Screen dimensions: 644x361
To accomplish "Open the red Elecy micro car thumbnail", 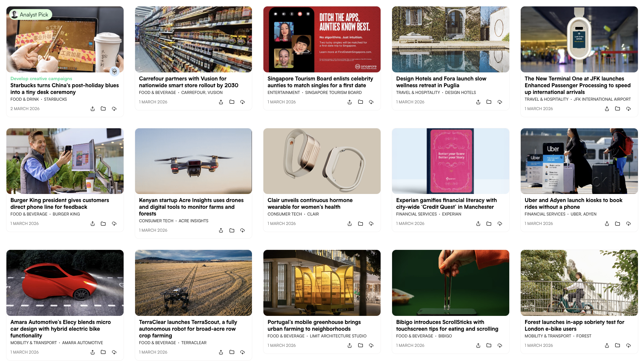I will pyautogui.click(x=65, y=283).
